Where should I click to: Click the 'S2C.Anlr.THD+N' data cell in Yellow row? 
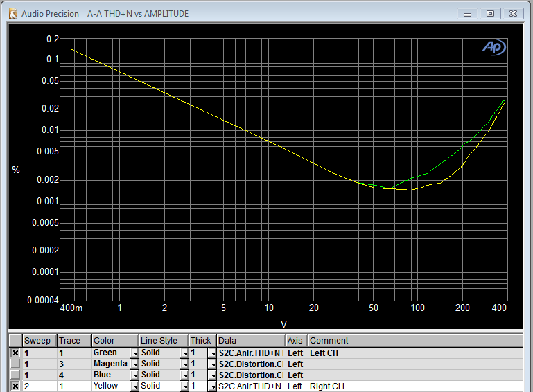251,386
